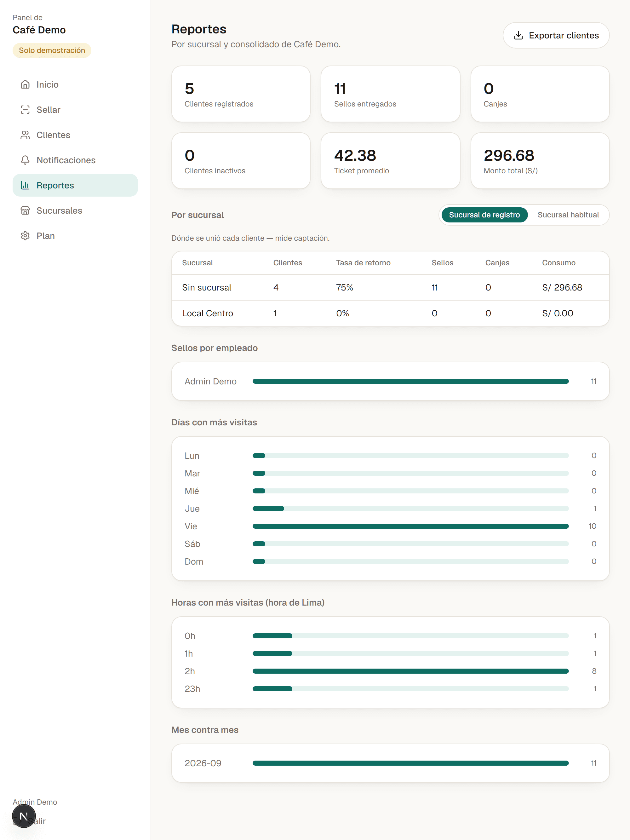This screenshot has width=630, height=840.
Task: Click the Sin sucursal row name
Action: 207,287
